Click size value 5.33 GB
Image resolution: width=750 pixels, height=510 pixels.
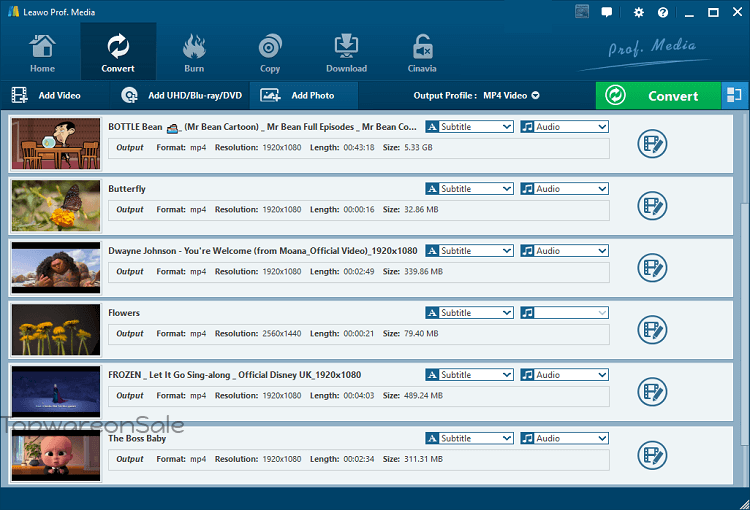click(418, 147)
